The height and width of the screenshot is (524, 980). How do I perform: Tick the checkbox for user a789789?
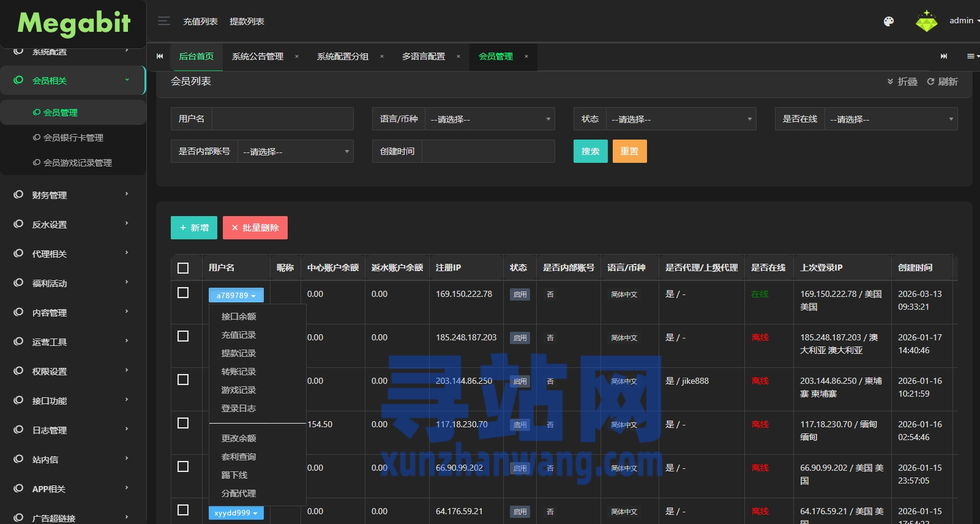coord(183,293)
